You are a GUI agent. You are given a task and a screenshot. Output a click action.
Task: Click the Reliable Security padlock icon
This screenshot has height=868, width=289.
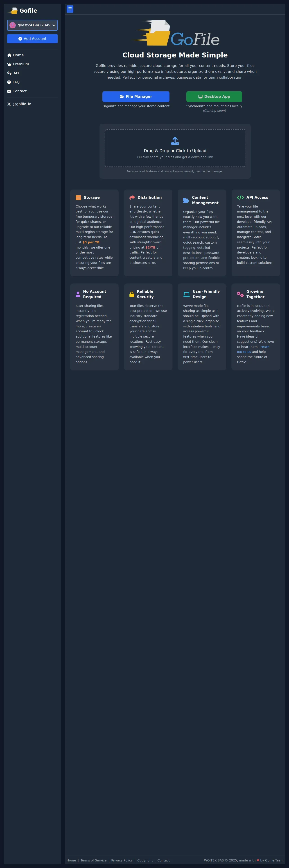pyautogui.click(x=132, y=294)
